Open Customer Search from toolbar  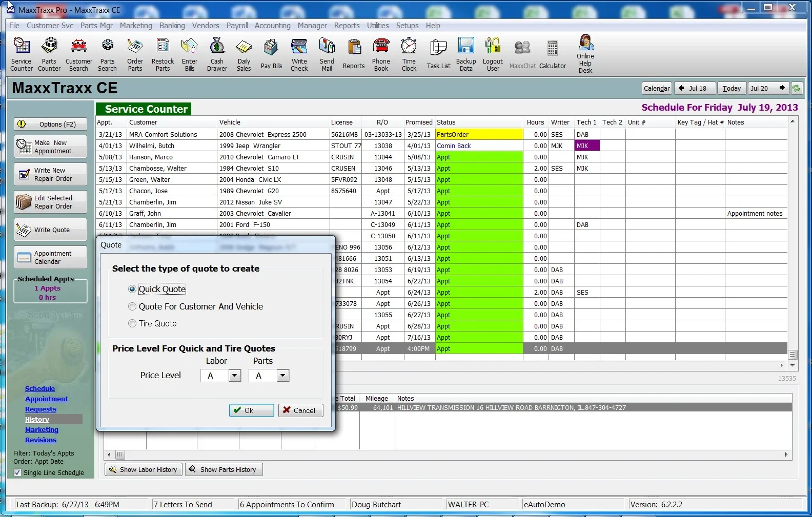(78, 54)
